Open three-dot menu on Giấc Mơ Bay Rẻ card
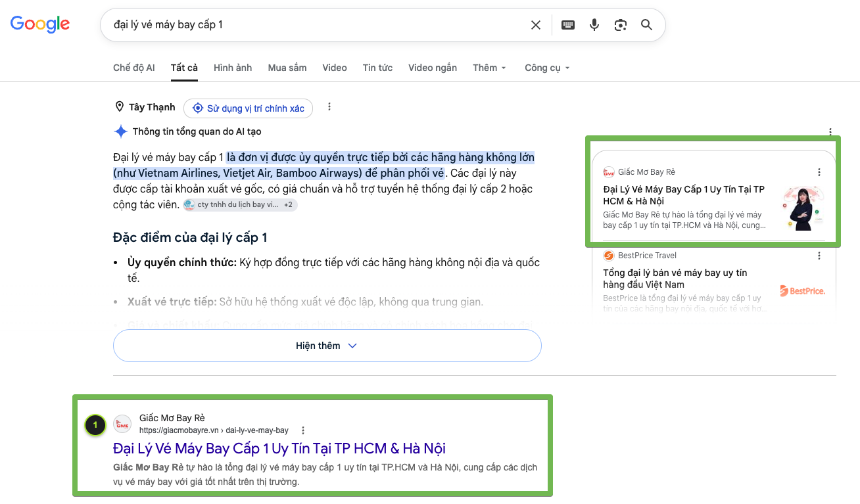 click(x=819, y=172)
